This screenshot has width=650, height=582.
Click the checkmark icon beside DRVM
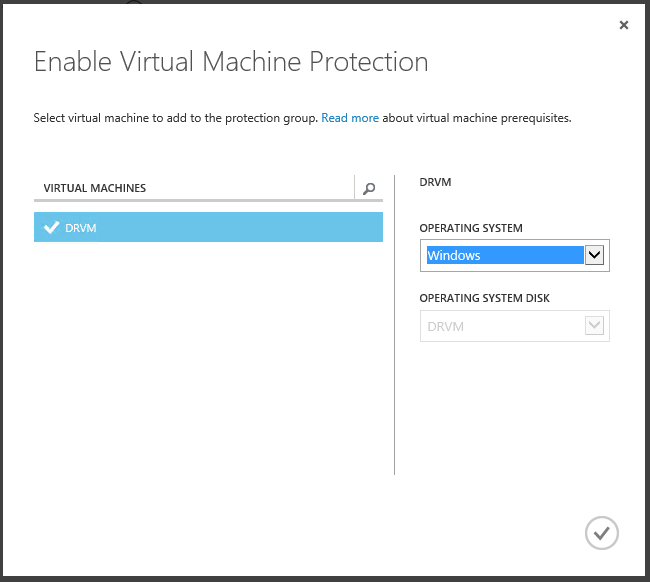(52, 228)
